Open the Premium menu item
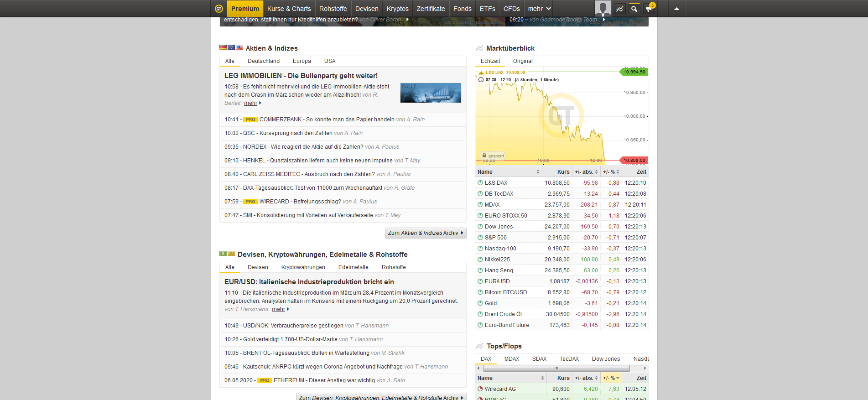 point(245,9)
